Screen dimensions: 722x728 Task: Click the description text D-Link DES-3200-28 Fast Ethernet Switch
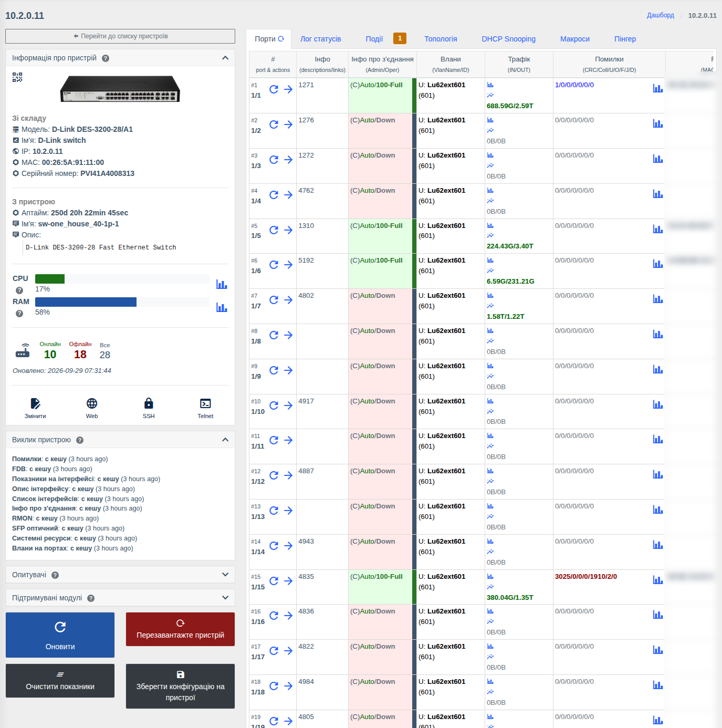101,247
